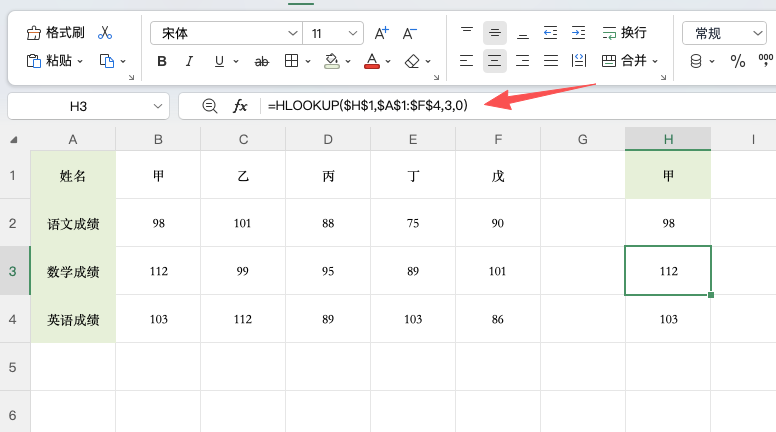Decrease font size with A- icon
Viewport: 776px width, 432px height.
409,33
